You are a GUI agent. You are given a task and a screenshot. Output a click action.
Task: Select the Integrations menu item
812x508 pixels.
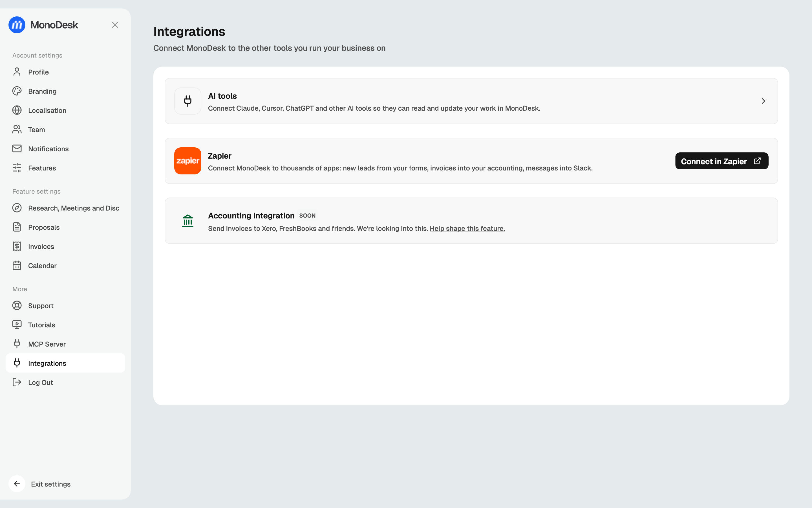point(65,363)
